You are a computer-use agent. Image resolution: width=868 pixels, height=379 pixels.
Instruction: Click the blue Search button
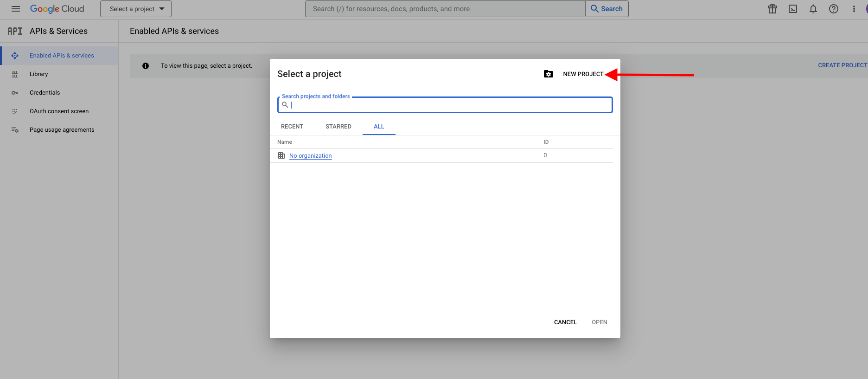607,9
